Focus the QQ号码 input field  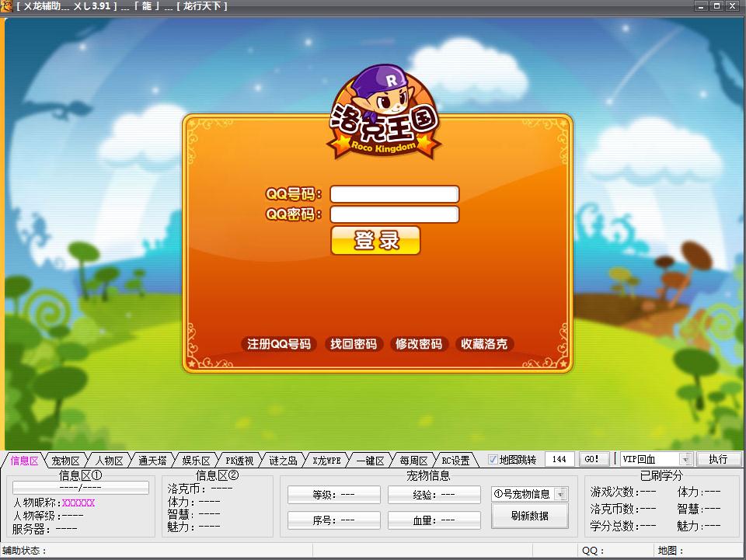[395, 194]
